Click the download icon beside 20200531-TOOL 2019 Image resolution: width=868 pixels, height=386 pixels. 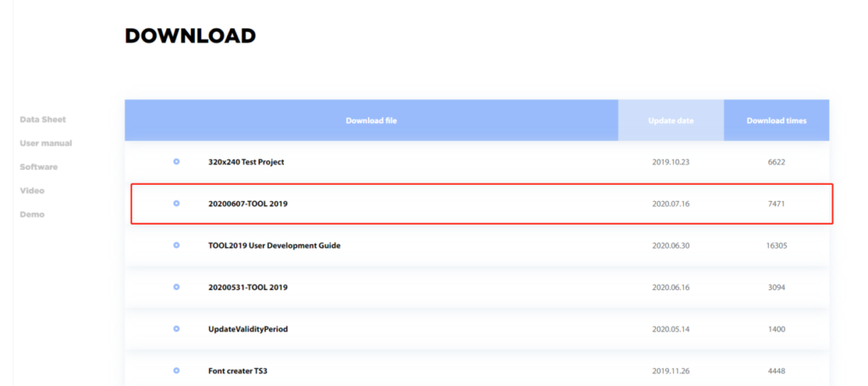176,287
